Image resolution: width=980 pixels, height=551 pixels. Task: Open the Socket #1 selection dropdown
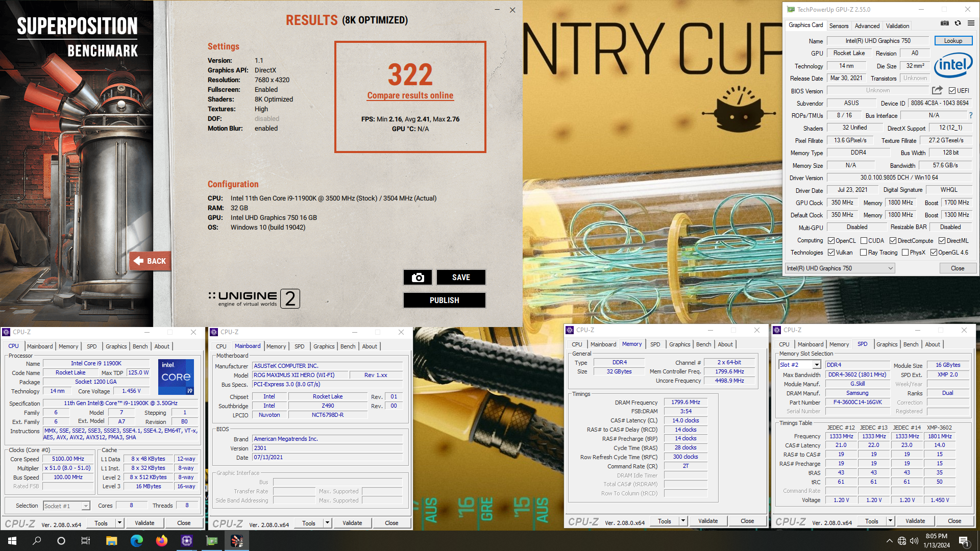(x=66, y=506)
